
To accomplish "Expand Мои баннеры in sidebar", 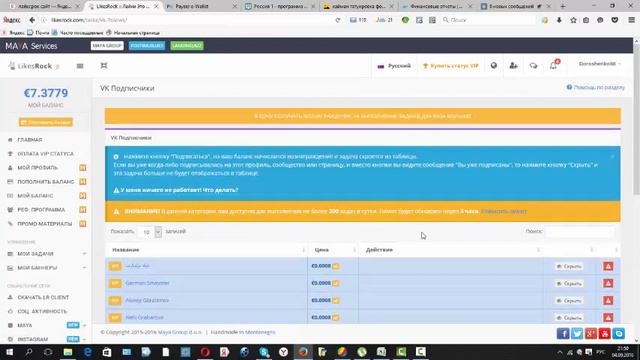I will [x=46, y=268].
